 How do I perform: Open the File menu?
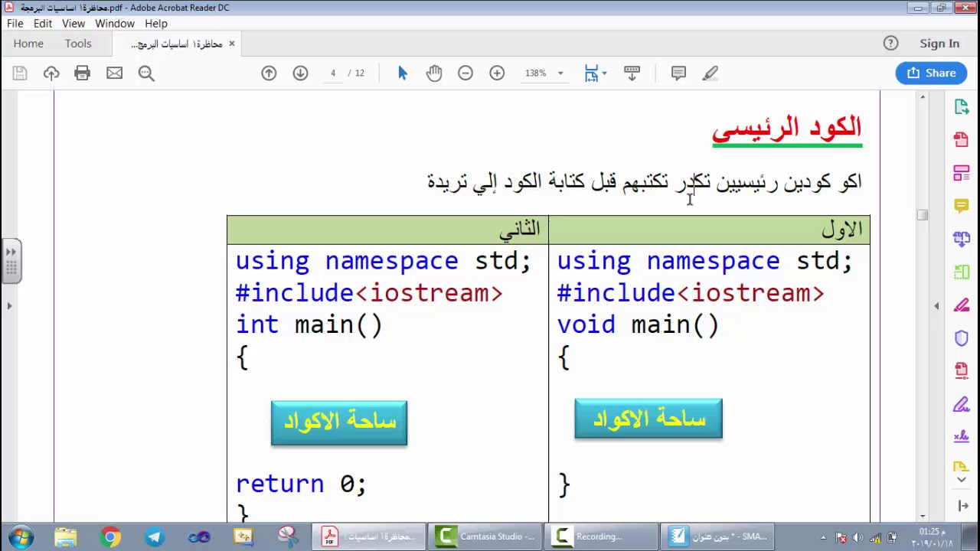pos(15,24)
